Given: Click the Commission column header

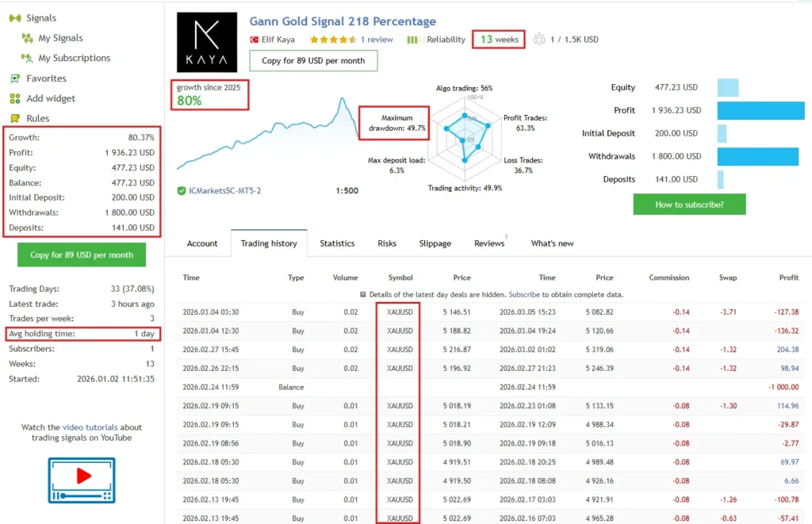Looking at the screenshot, I should [669, 277].
